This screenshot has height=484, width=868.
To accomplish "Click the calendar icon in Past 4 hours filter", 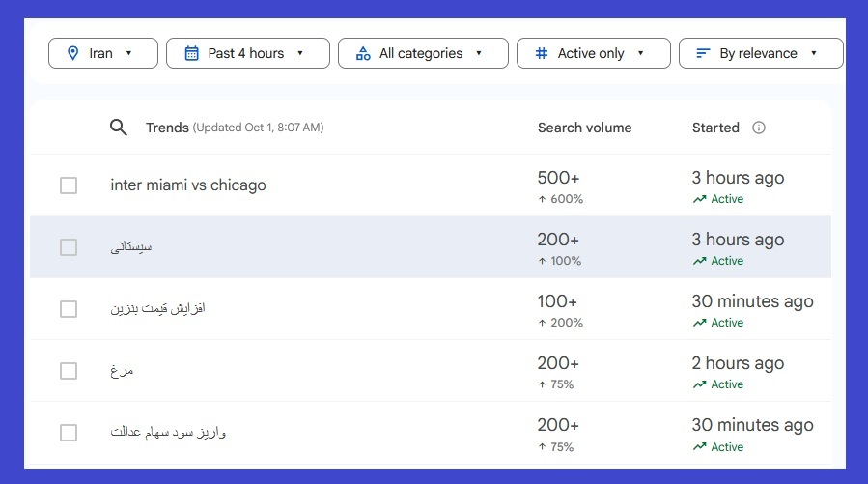I will (x=192, y=53).
